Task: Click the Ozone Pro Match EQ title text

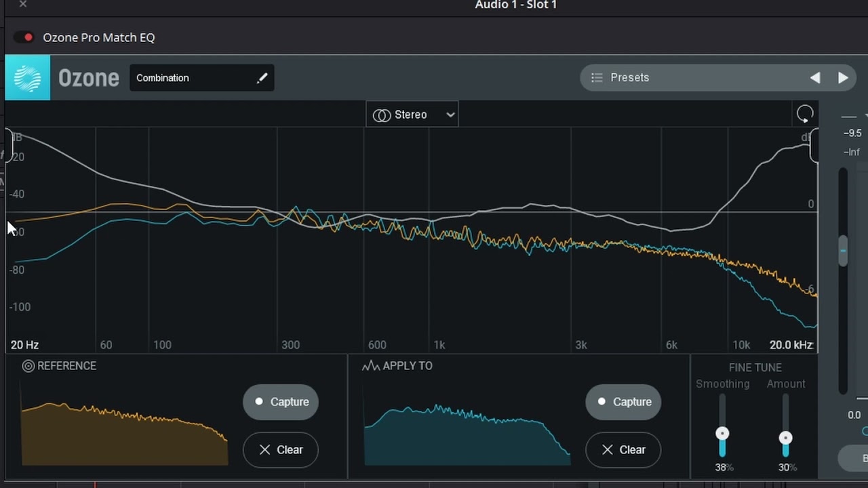Action: click(x=99, y=37)
